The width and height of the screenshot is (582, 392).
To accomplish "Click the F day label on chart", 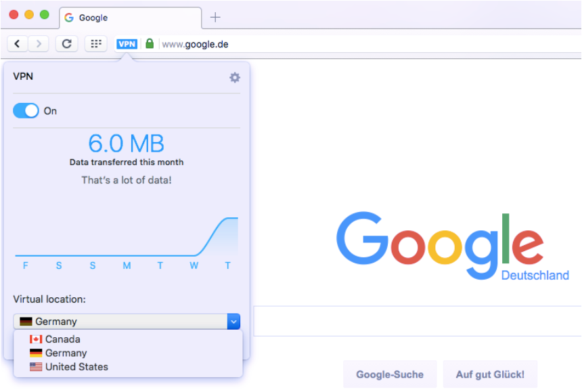I will tap(25, 265).
